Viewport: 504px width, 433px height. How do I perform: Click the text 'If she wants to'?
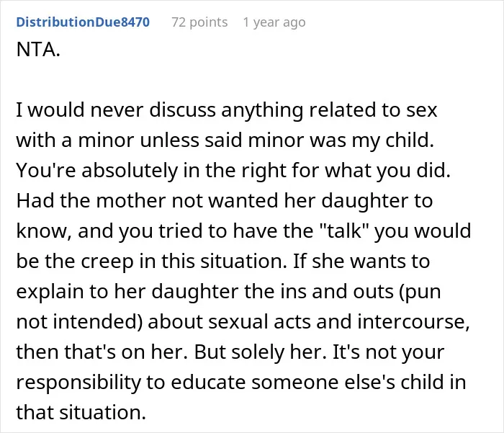pyautogui.click(x=361, y=262)
